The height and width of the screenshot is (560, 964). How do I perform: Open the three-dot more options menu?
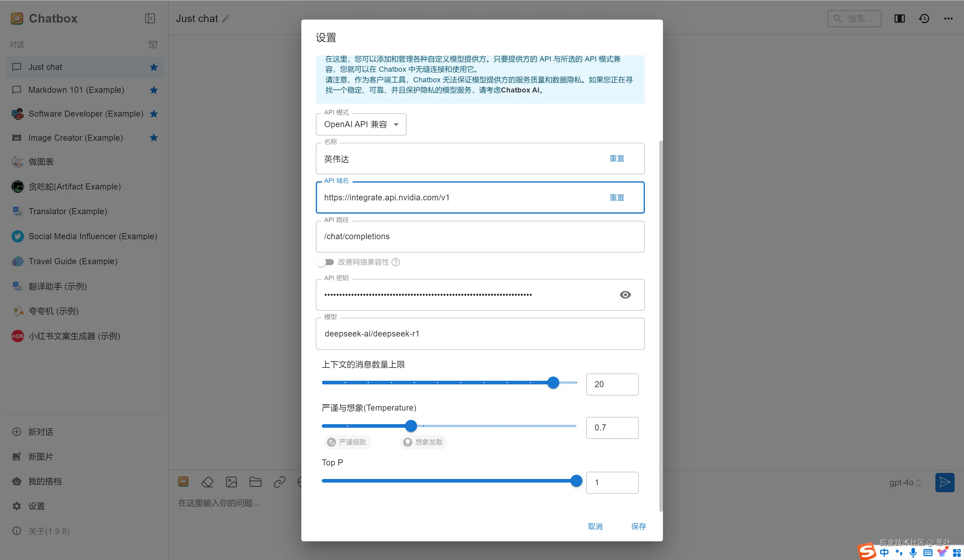point(948,18)
